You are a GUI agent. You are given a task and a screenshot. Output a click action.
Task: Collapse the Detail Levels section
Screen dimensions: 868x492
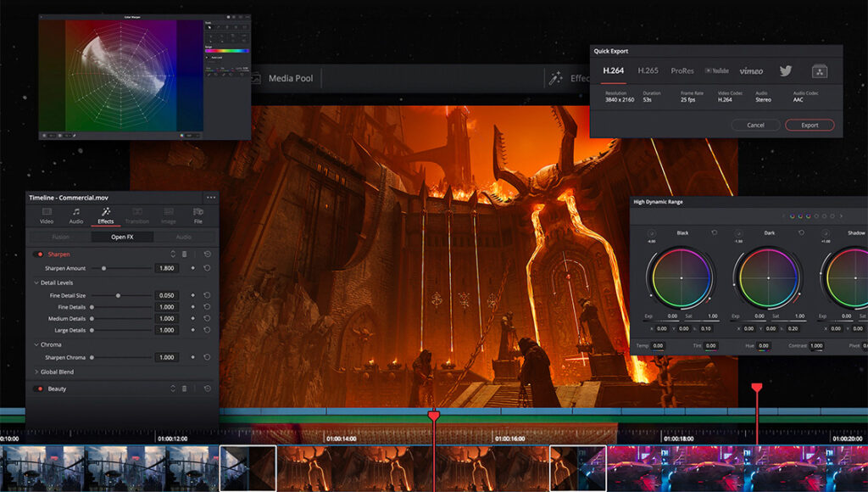click(36, 282)
